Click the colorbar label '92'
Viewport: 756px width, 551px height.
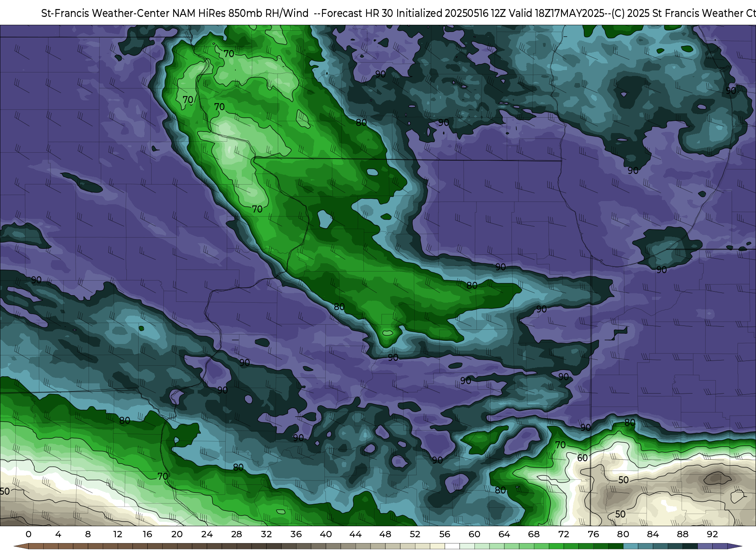point(712,534)
